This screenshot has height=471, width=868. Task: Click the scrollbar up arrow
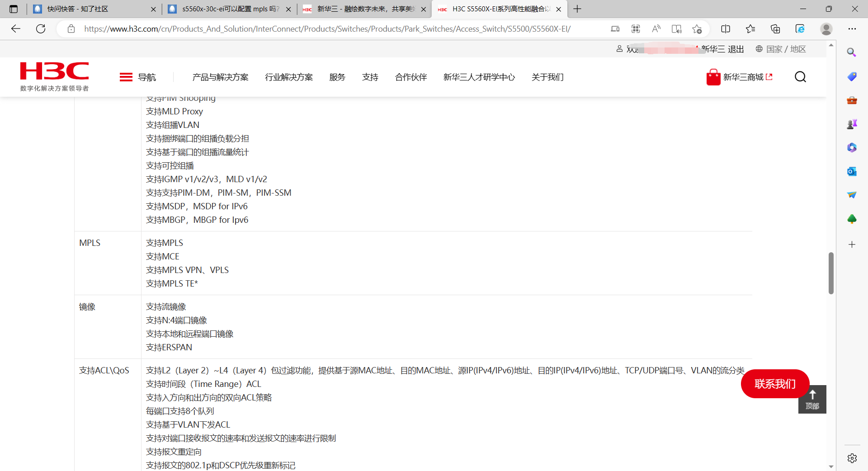(831, 45)
